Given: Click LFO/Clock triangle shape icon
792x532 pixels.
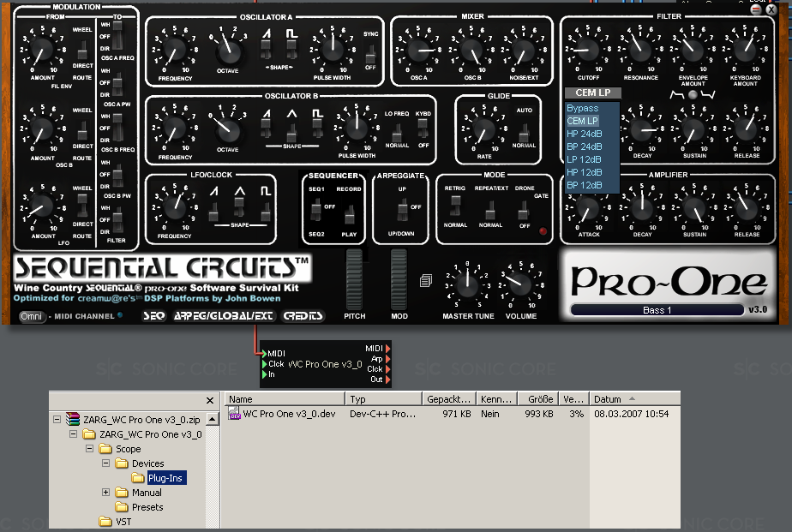Looking at the screenshot, I should pyautogui.click(x=240, y=191).
